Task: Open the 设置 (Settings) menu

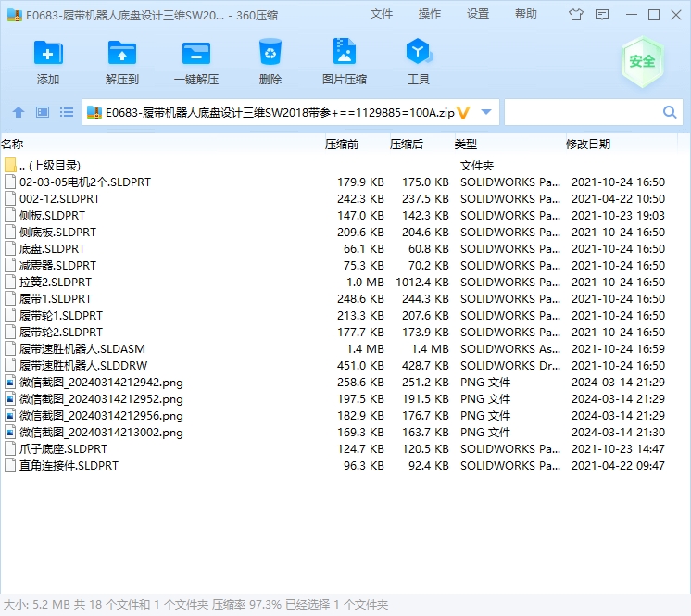Action: pos(478,14)
